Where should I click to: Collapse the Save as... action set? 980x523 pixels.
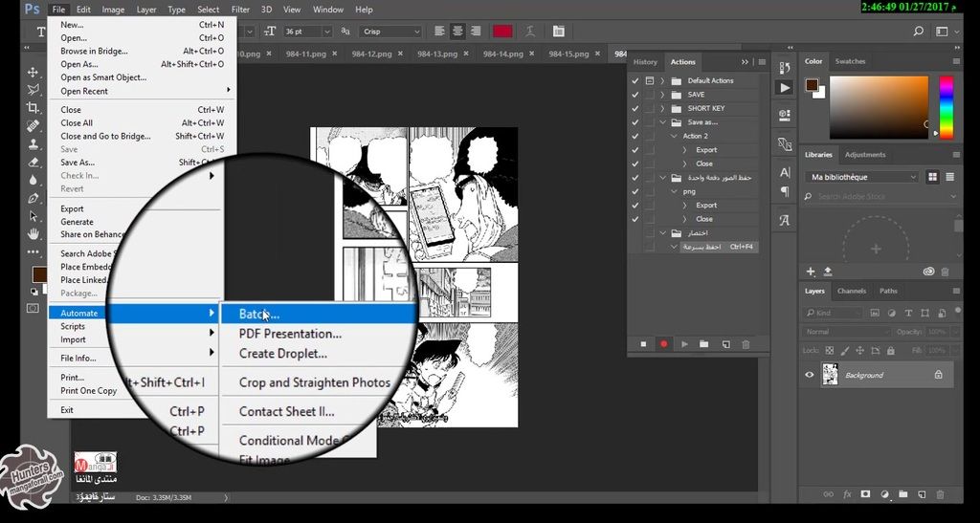662,122
